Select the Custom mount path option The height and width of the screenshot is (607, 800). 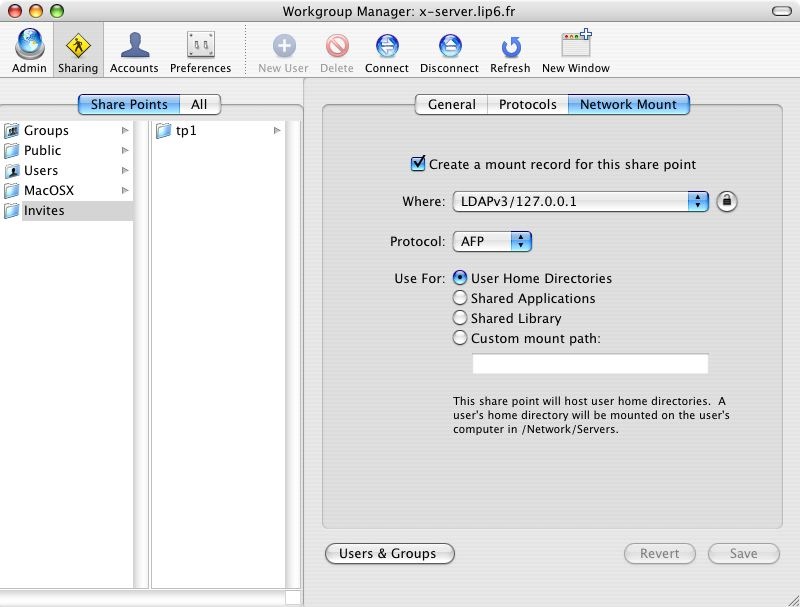click(x=460, y=338)
